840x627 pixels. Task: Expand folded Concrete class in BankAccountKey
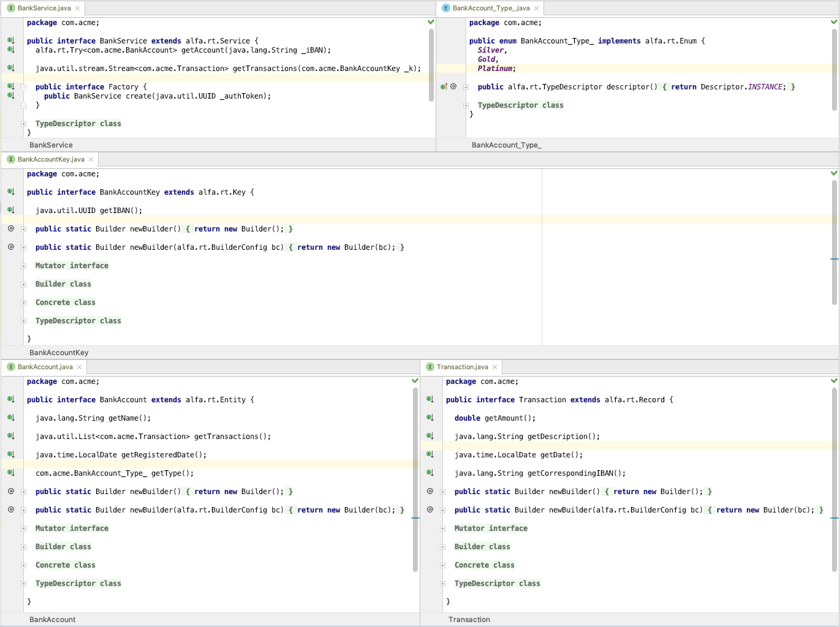23,302
